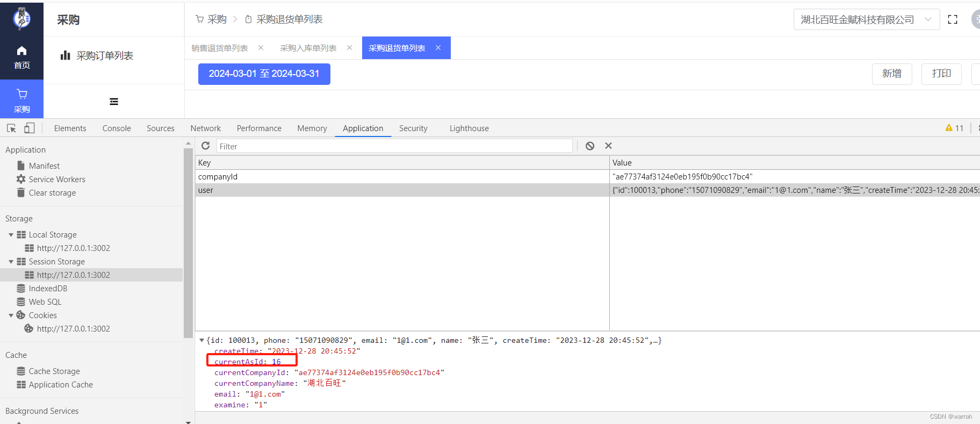Click the bar chart icon beside 采购订单列表
This screenshot has height=424, width=980.
coord(65,55)
